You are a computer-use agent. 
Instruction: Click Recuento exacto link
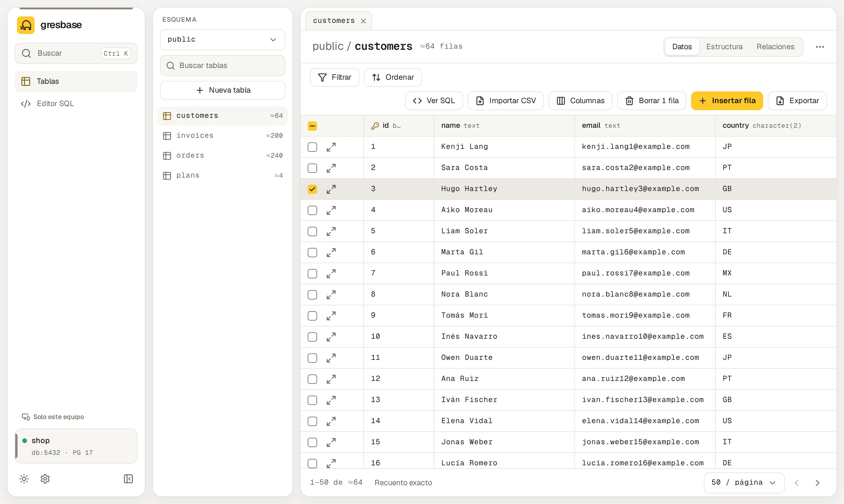403,483
